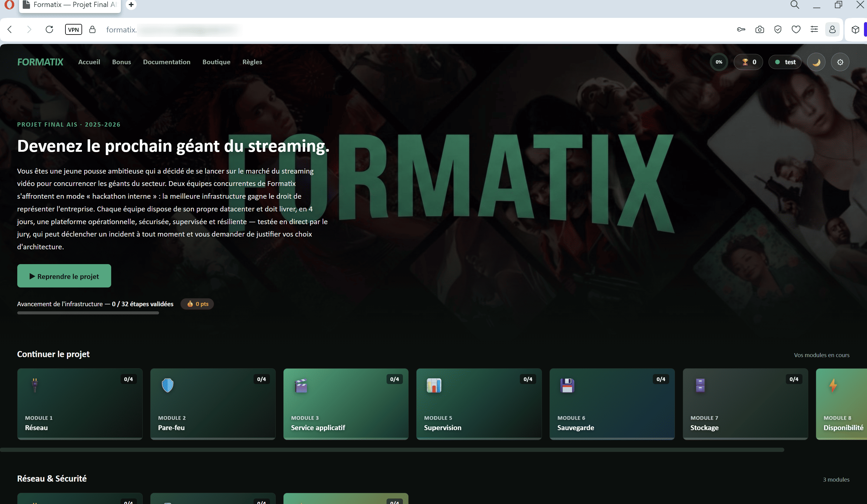Viewport: 867px width, 504px height.
Task: Open the Easy Setup sliders icon
Action: click(814, 30)
